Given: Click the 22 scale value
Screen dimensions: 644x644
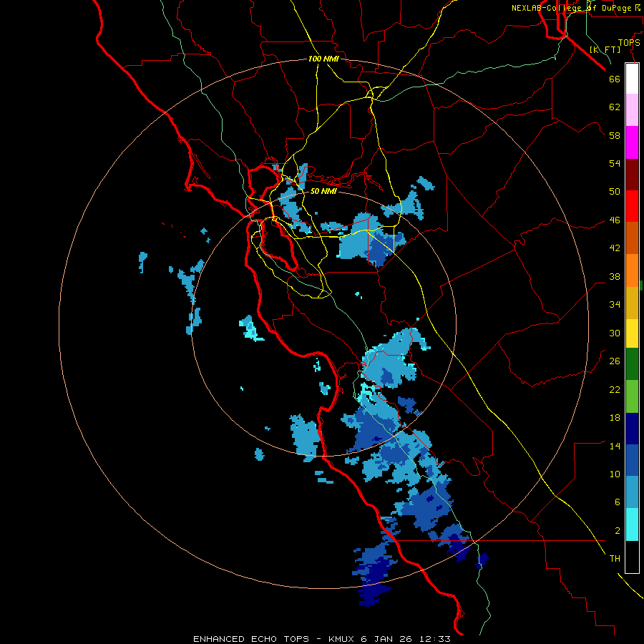Looking at the screenshot, I should 615,389.
